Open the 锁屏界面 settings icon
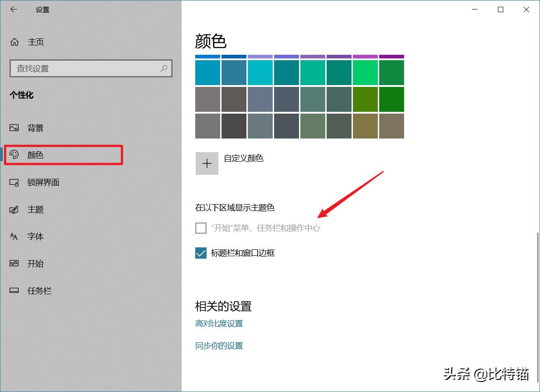 click(x=14, y=182)
